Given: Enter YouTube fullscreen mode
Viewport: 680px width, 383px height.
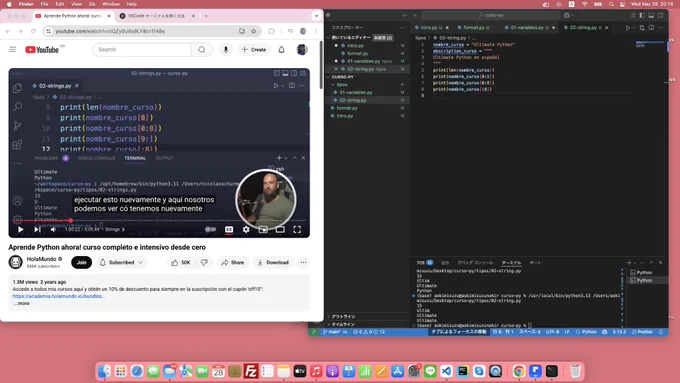Looking at the screenshot, I should pos(297,229).
